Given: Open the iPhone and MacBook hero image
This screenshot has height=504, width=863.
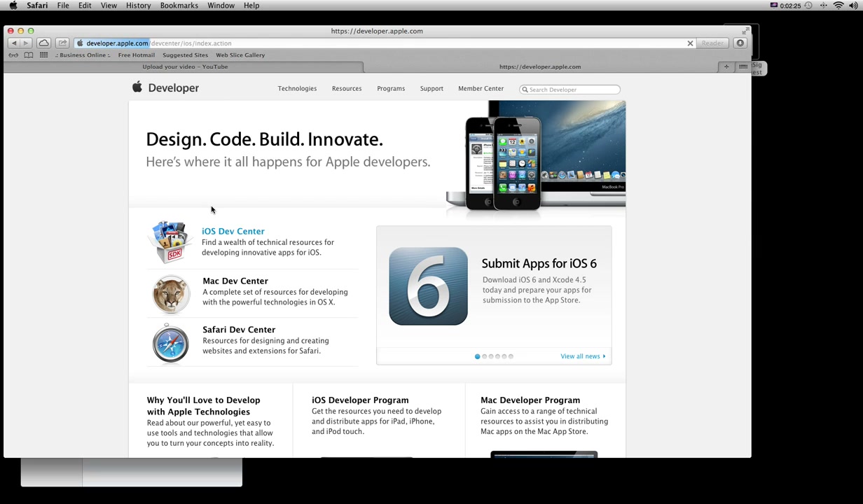Looking at the screenshot, I should (536, 155).
